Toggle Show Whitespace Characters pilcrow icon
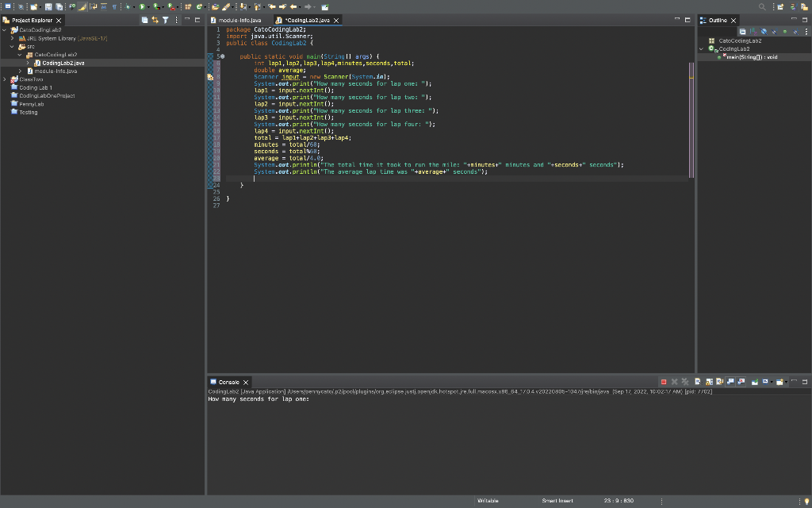Viewport: 812px width, 508px height. pyautogui.click(x=114, y=6)
